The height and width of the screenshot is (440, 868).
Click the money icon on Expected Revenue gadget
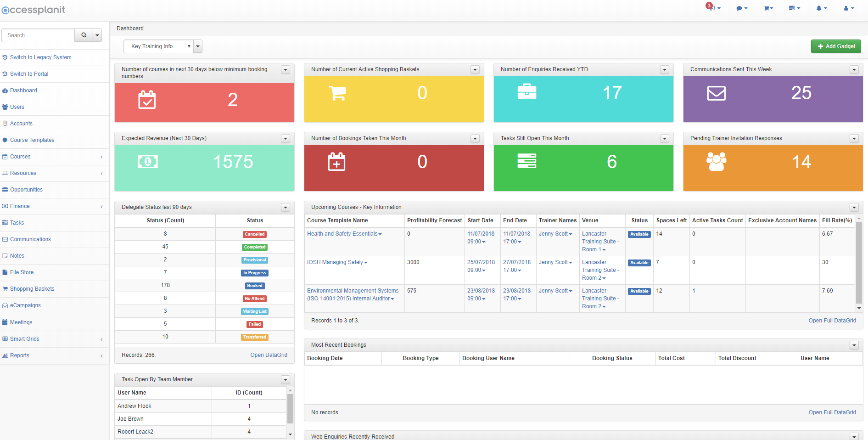point(148,161)
